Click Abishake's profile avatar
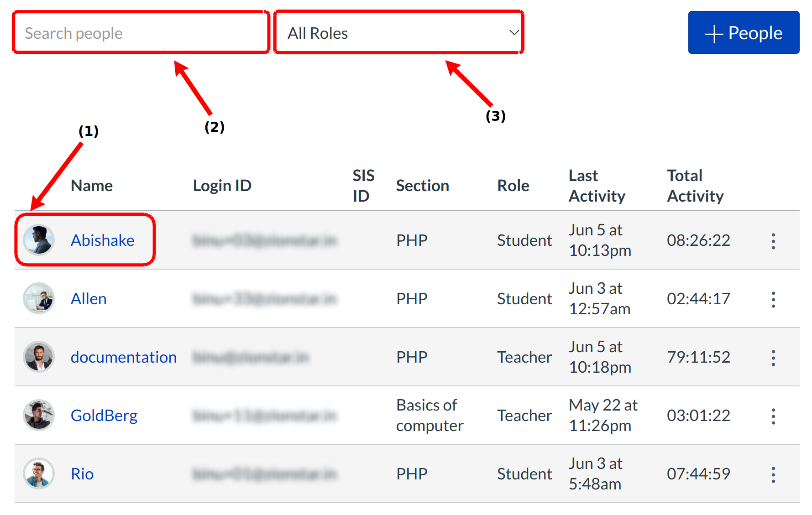The height and width of the screenshot is (515, 812). coord(39,240)
